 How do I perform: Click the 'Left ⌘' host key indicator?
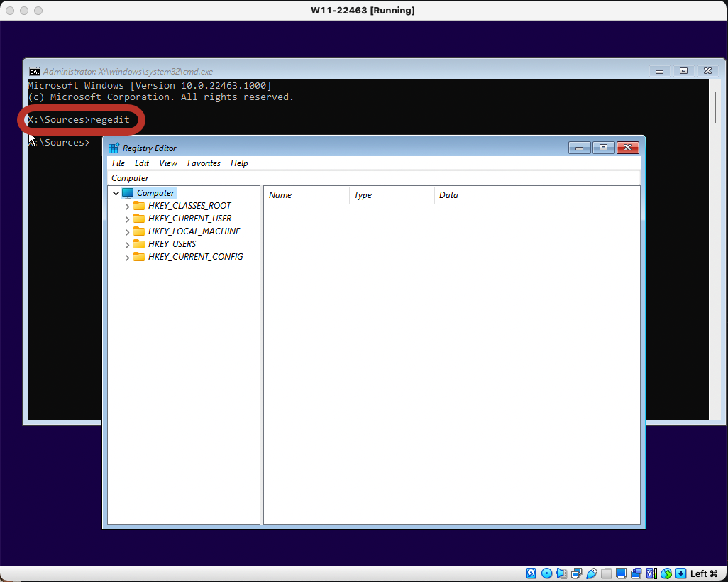click(x=704, y=573)
